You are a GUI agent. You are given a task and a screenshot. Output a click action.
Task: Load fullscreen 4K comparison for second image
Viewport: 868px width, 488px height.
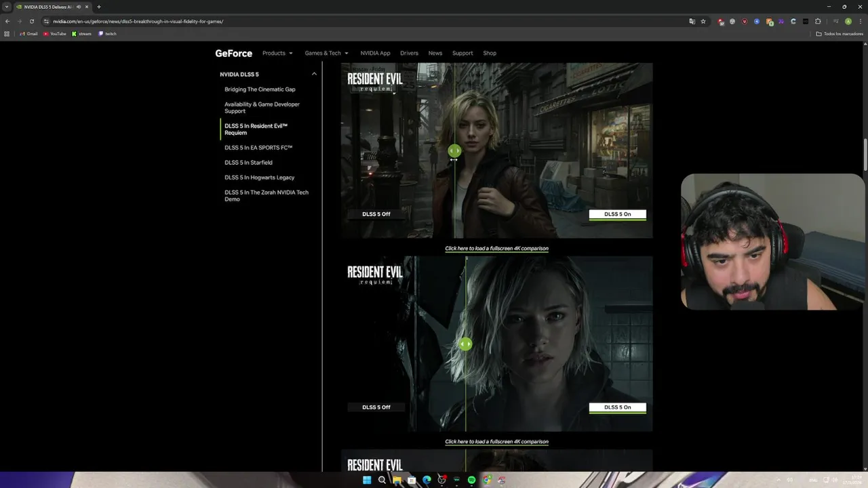pos(496,442)
